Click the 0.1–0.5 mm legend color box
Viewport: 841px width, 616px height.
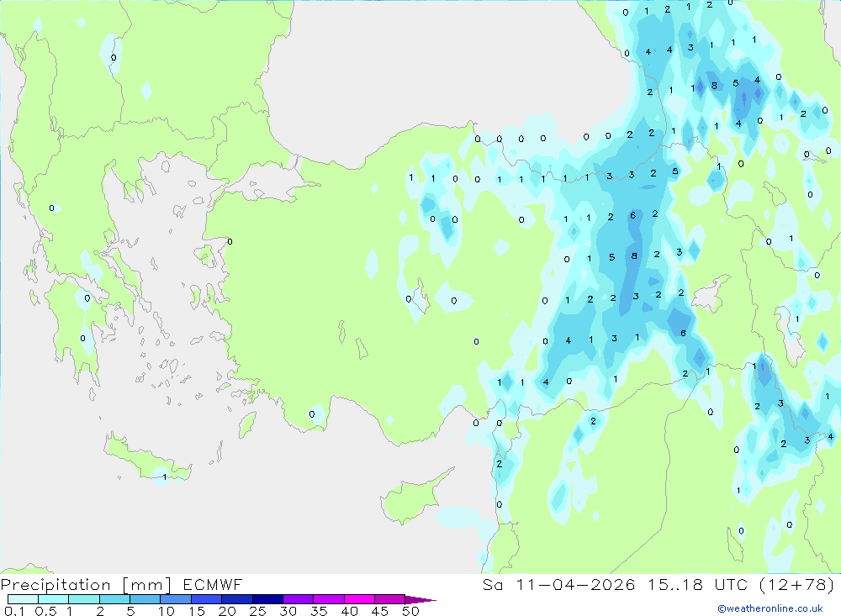click(x=23, y=599)
